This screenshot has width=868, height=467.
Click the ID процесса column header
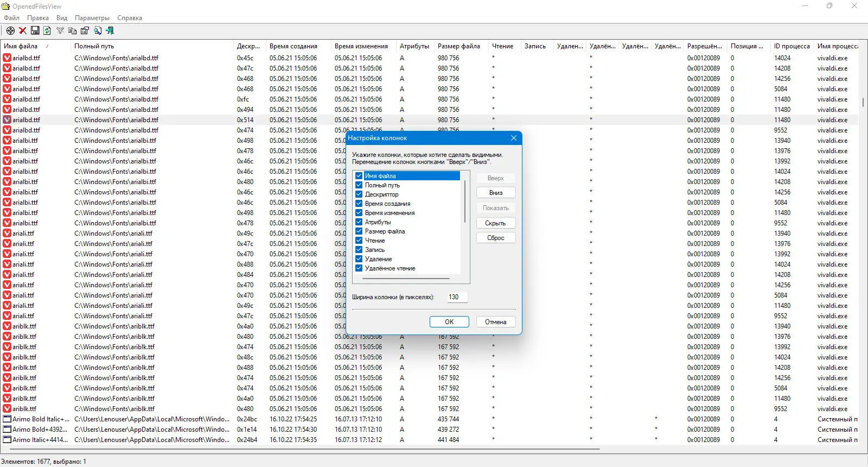click(x=793, y=46)
